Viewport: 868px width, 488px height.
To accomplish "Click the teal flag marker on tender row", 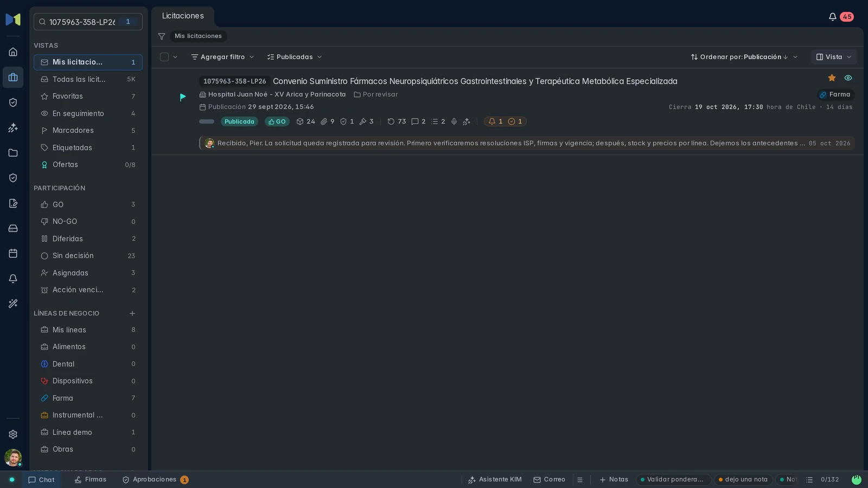I will [x=183, y=97].
